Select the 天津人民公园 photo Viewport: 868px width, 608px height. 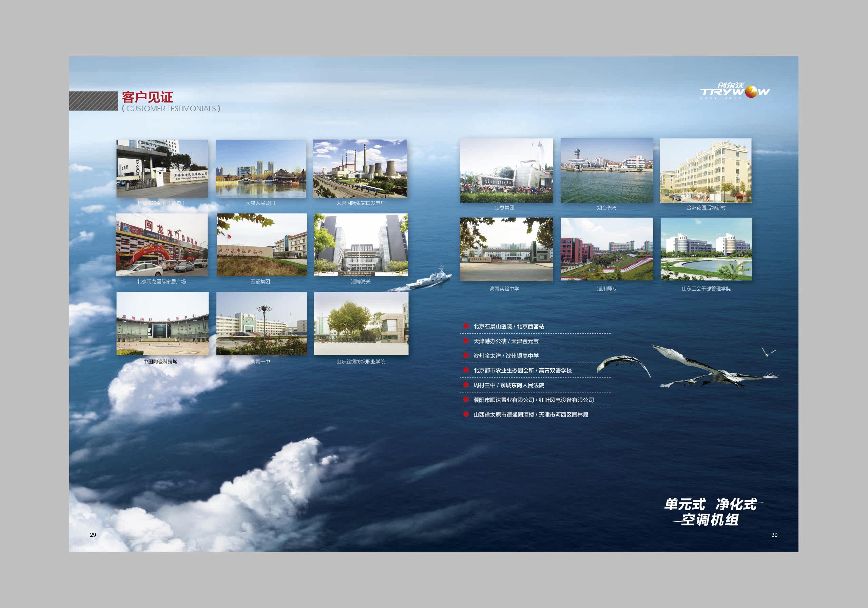point(261,169)
